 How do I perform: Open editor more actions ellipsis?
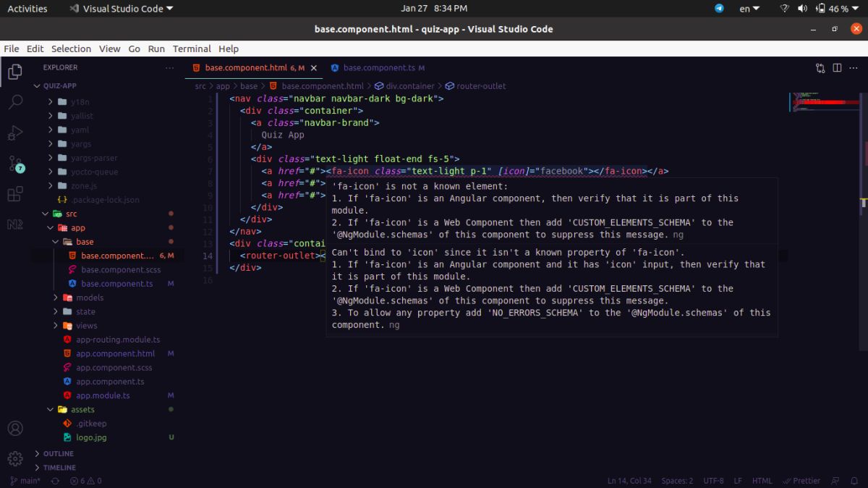tap(854, 68)
